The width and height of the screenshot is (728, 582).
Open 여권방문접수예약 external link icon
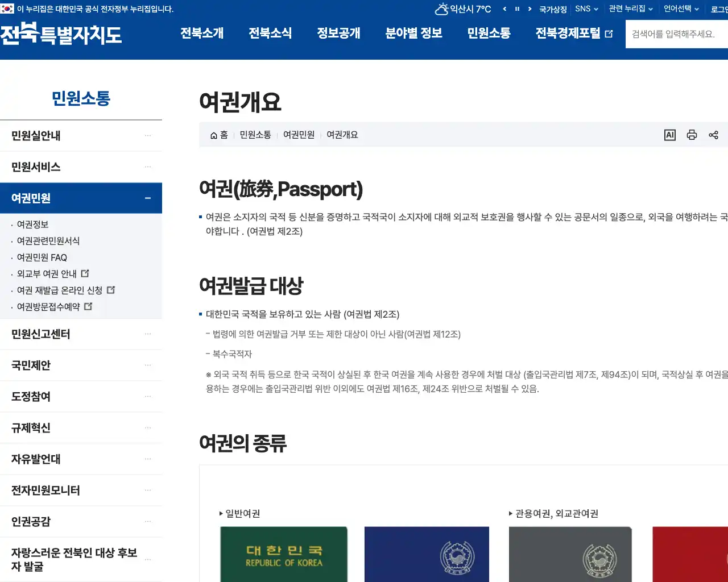pyautogui.click(x=88, y=306)
